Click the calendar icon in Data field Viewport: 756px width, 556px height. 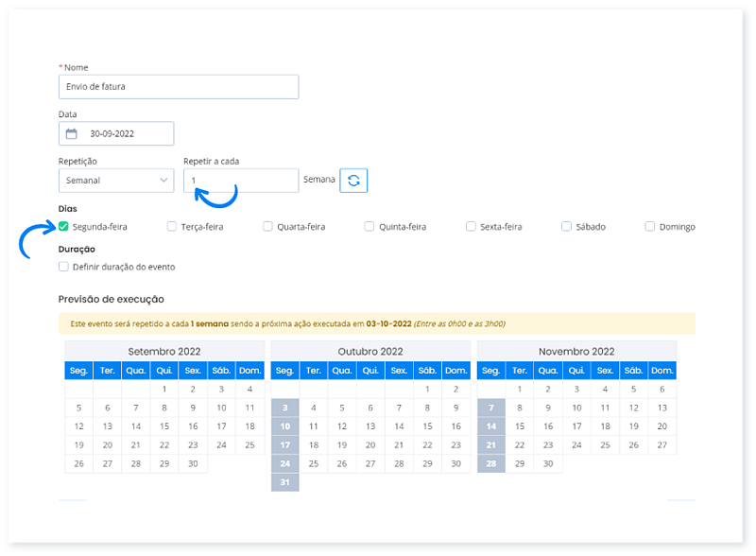coord(71,133)
